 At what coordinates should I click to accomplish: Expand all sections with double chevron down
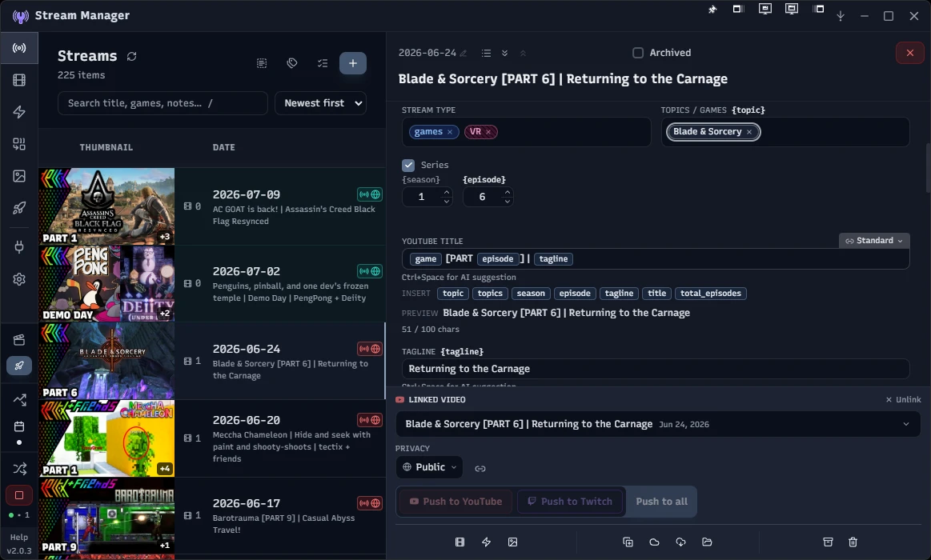504,54
